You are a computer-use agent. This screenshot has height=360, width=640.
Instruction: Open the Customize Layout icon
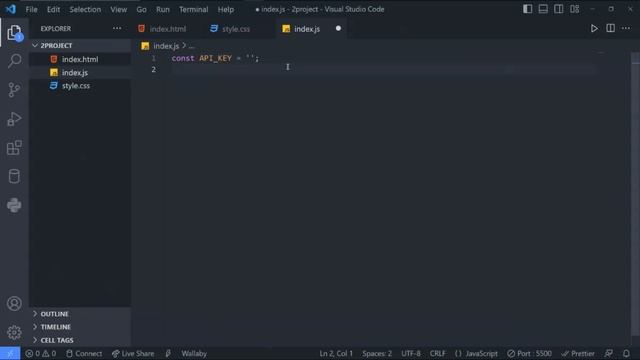pyautogui.click(x=574, y=9)
